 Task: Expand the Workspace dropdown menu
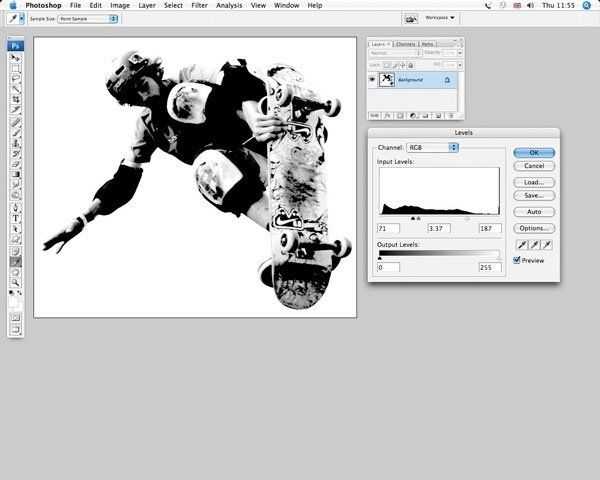pos(438,18)
